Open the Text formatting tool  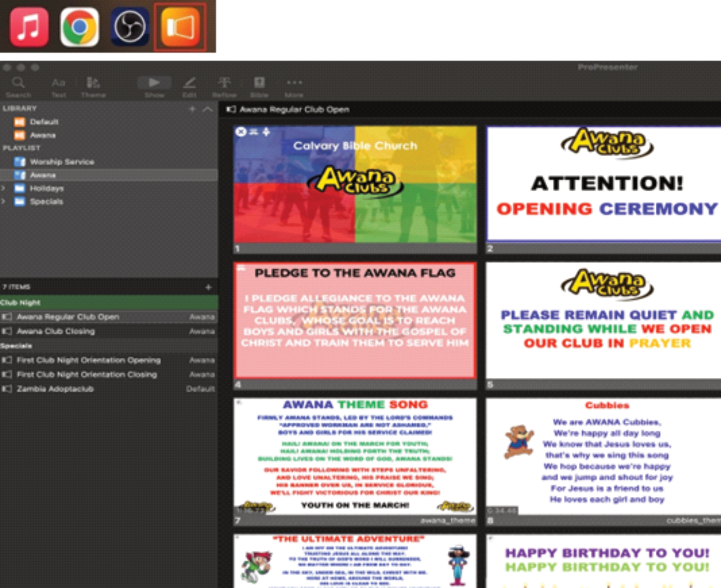tap(59, 87)
